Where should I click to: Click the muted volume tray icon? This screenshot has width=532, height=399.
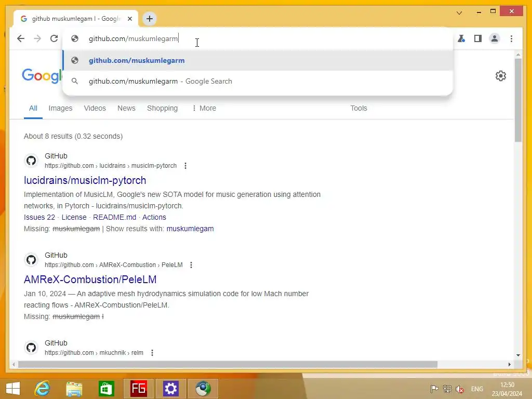click(x=460, y=389)
